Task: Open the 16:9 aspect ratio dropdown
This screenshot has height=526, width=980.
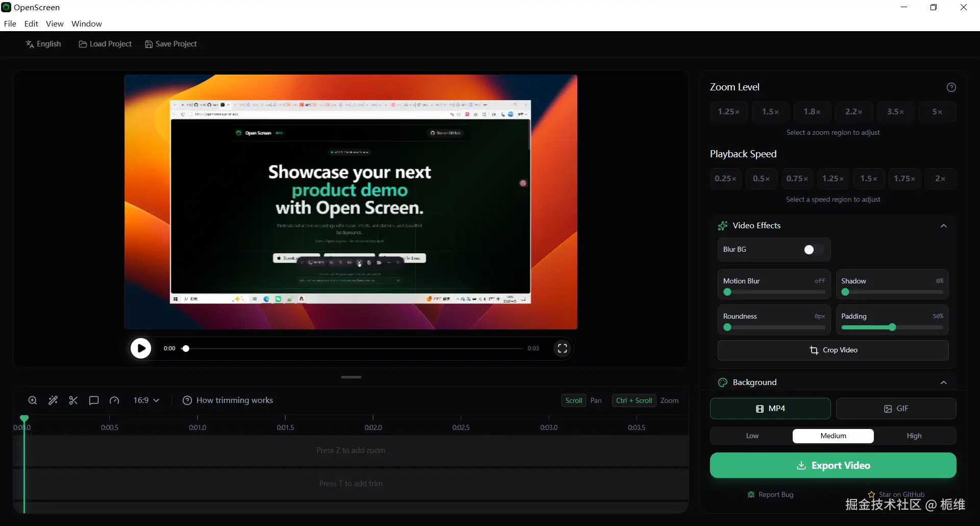Action: click(x=146, y=400)
